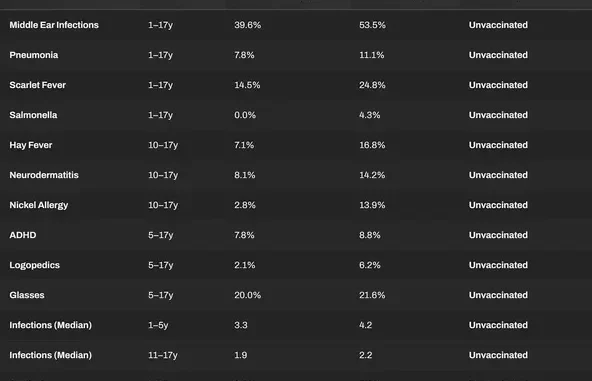Select the 24.8% Scarlet Fever value
The width and height of the screenshot is (592, 381).
(372, 85)
